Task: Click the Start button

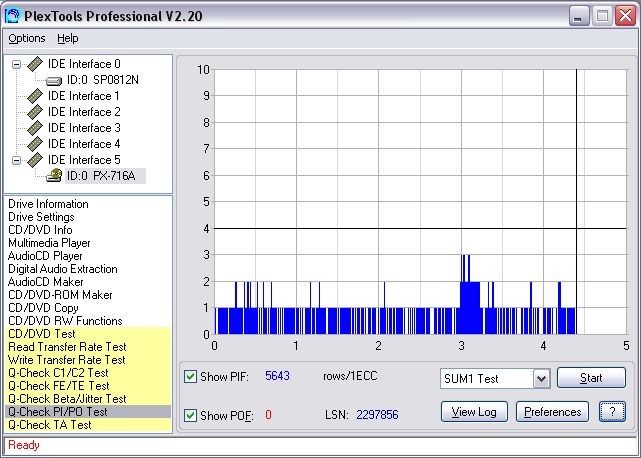Action: (x=591, y=377)
